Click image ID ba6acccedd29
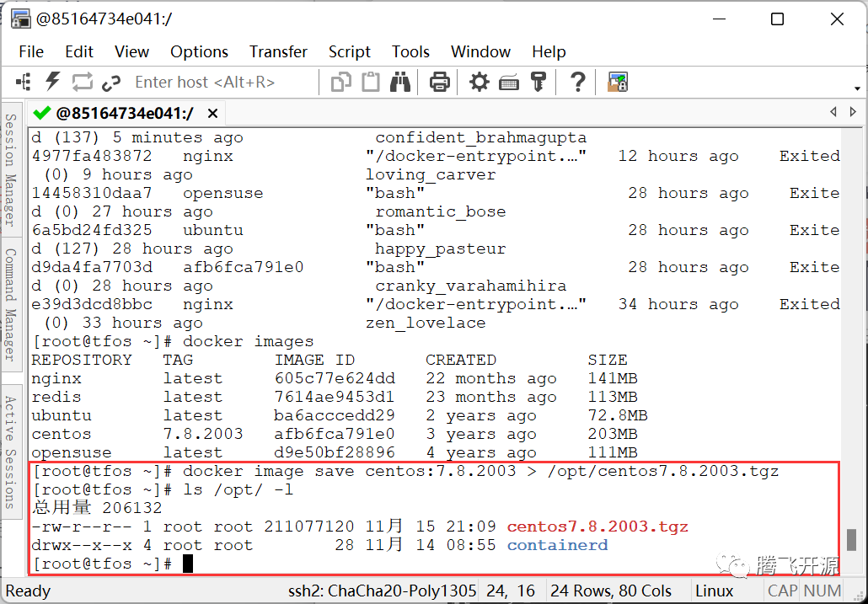 (x=335, y=415)
